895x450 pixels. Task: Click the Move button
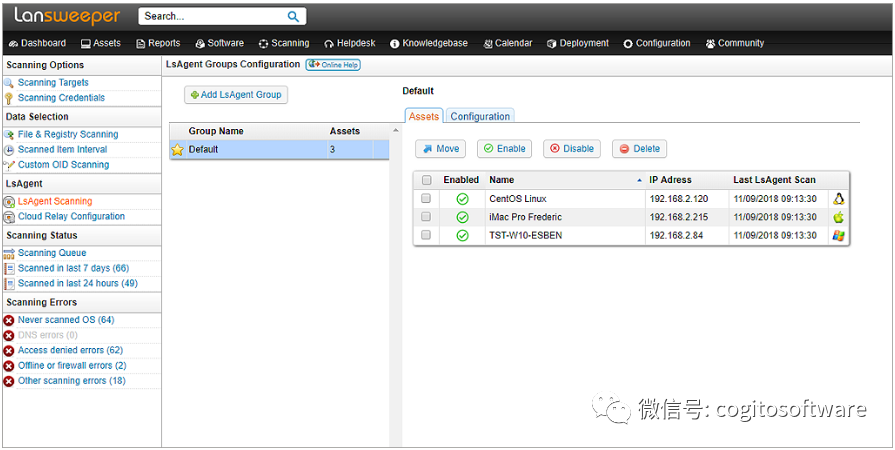[440, 148]
